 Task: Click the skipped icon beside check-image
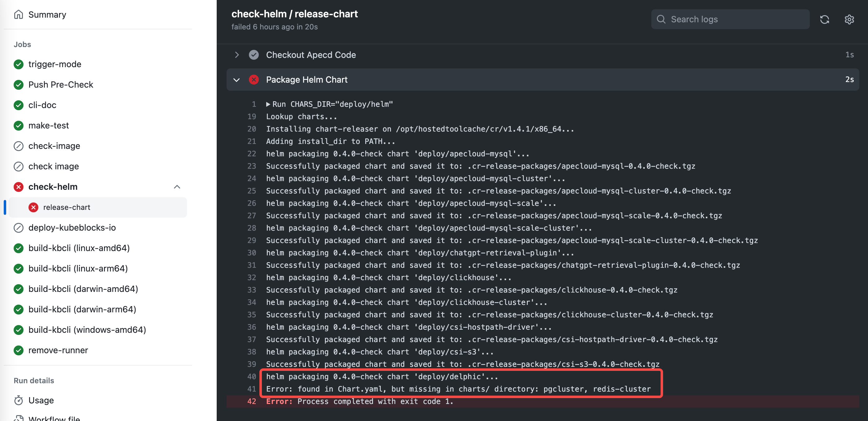point(19,145)
